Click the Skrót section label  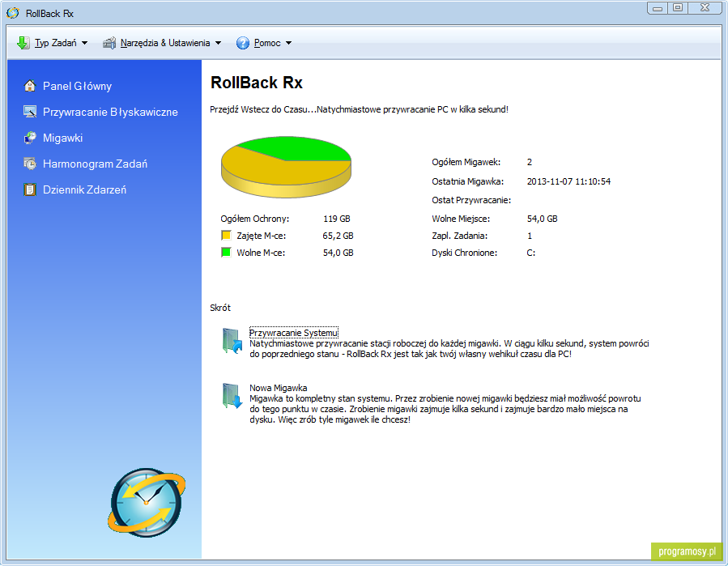tap(220, 308)
